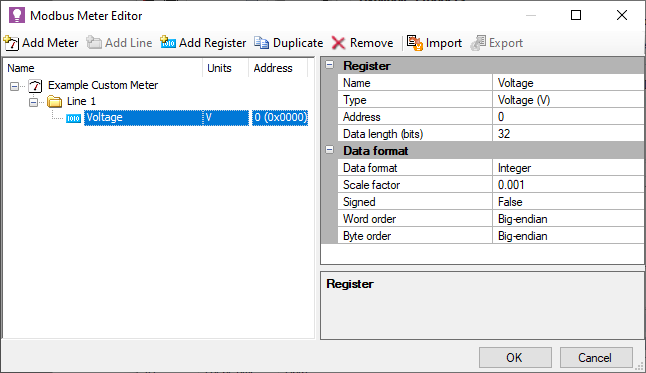Click the Modbus Meter Editor app icon

pos(17,15)
